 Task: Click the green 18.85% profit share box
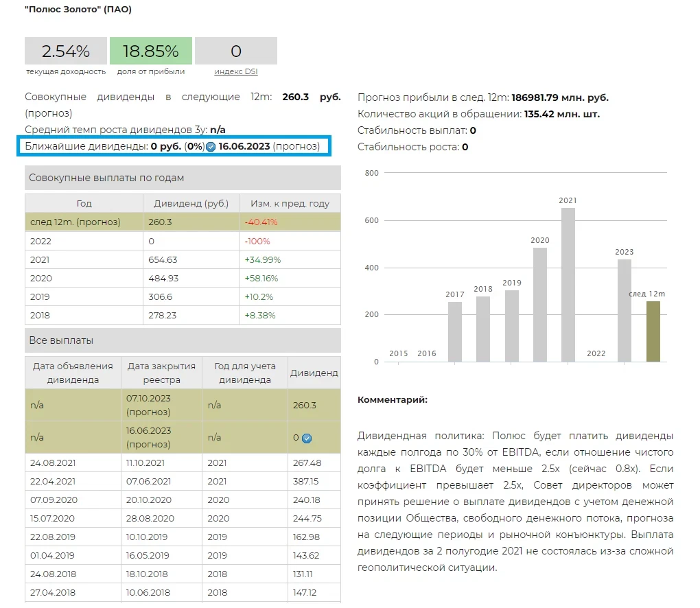coord(150,51)
